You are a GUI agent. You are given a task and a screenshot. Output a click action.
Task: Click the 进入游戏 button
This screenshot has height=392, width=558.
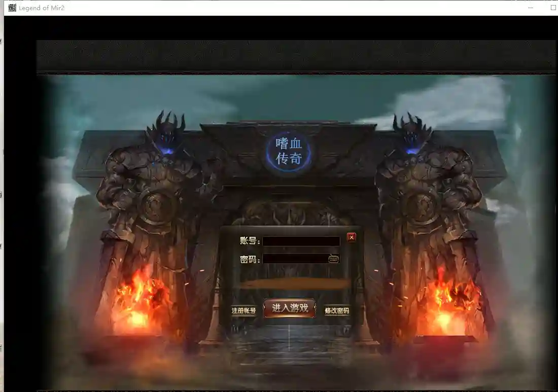click(x=290, y=308)
